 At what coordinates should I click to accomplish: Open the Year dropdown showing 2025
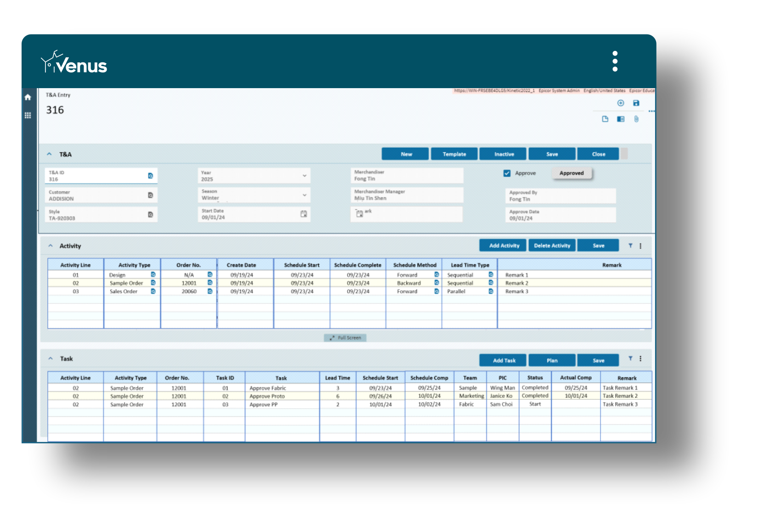(304, 175)
